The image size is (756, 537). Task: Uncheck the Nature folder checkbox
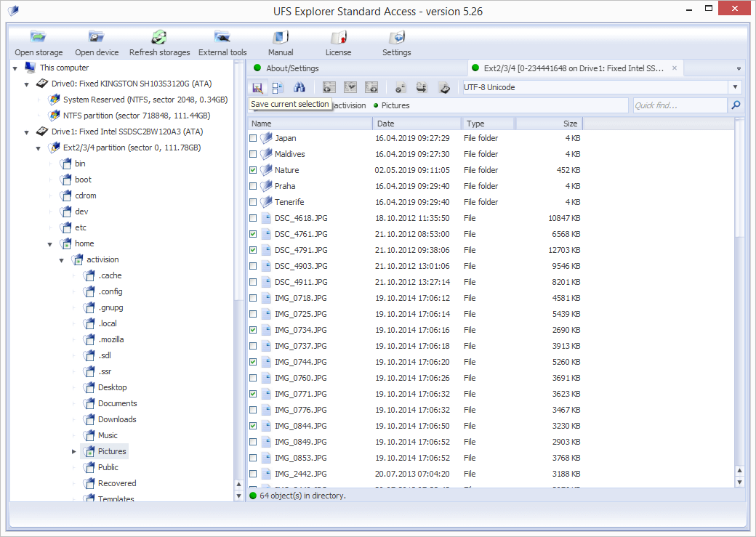[x=253, y=170]
